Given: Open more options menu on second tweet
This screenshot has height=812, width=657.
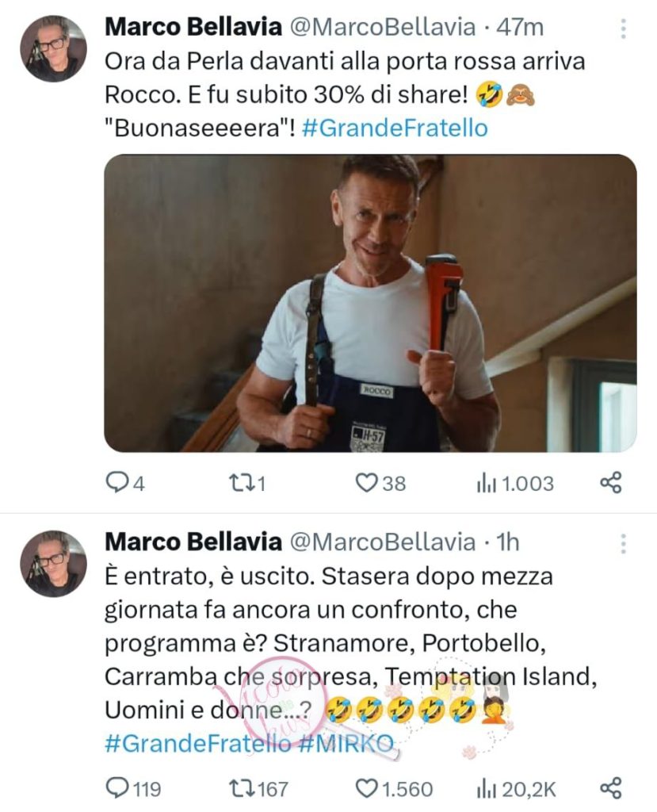Looking at the screenshot, I should [624, 543].
